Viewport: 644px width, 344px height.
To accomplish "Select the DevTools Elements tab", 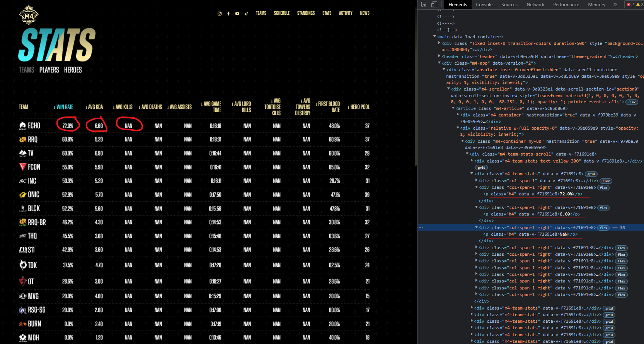I will click(458, 5).
